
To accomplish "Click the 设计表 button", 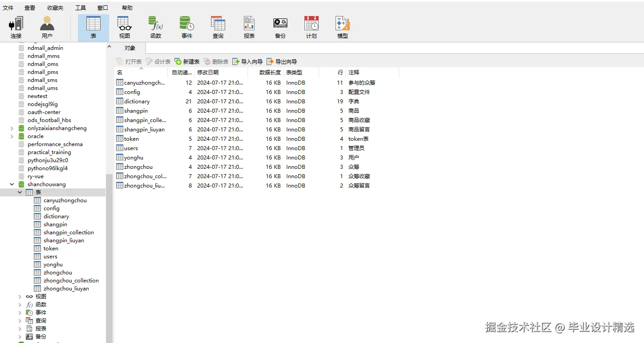I will click(x=158, y=61).
